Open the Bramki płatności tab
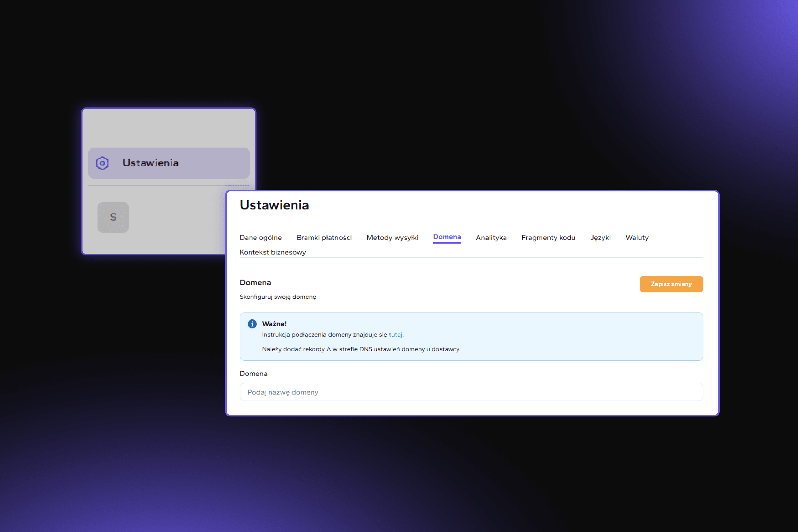Image resolution: width=798 pixels, height=532 pixels. coord(324,238)
